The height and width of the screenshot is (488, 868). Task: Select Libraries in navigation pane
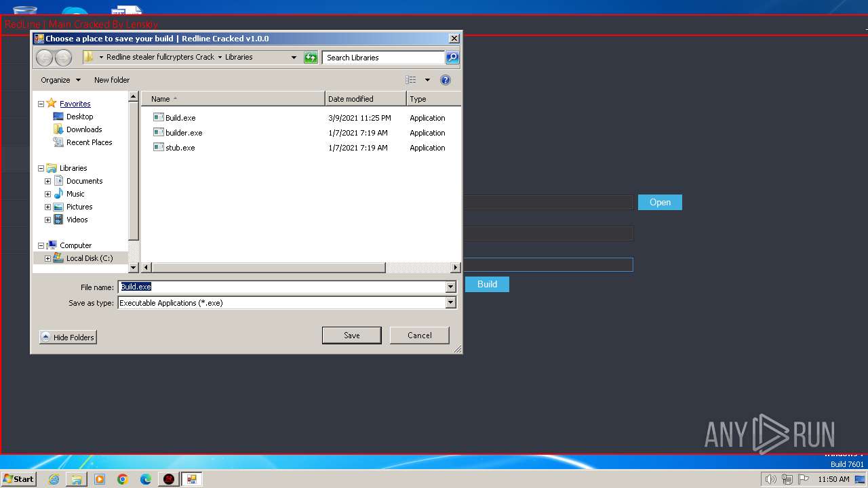(x=73, y=168)
